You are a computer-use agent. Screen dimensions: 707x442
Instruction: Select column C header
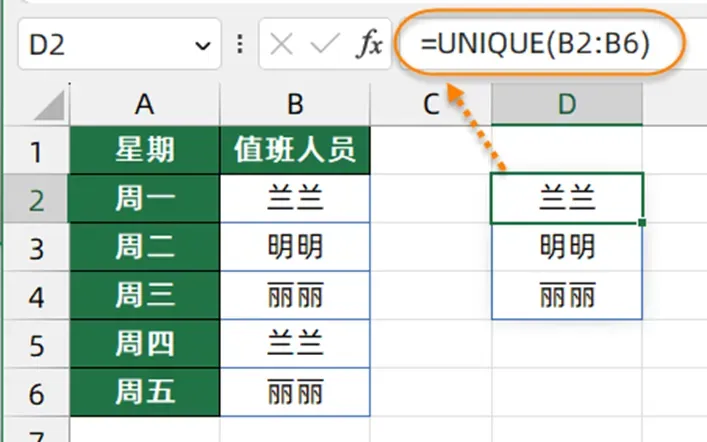pyautogui.click(x=431, y=104)
